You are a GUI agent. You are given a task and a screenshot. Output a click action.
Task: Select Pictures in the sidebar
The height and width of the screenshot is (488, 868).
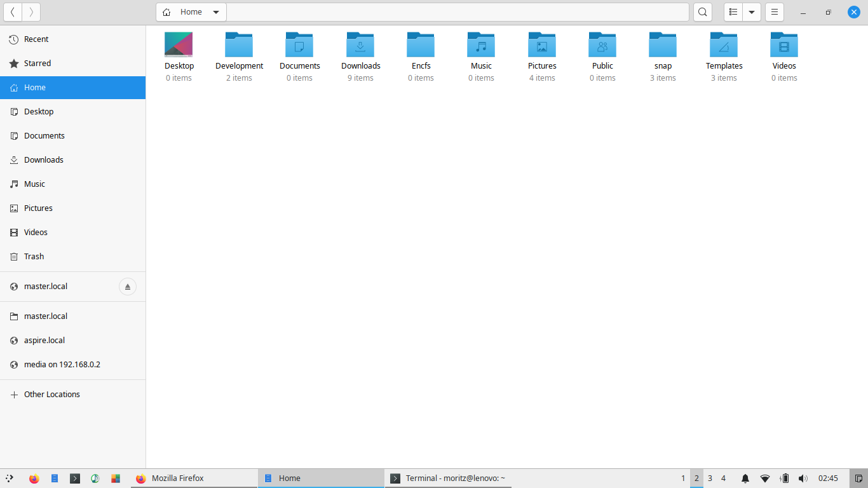[x=72, y=208]
